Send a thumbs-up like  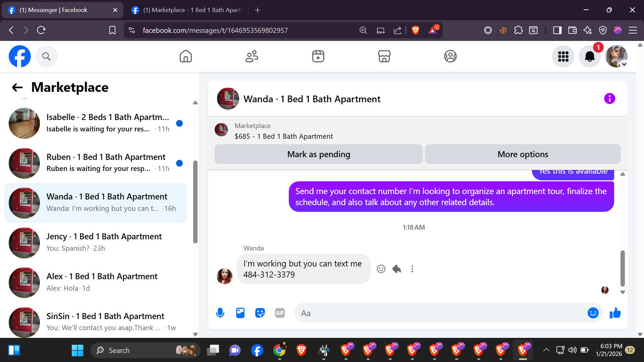tap(615, 313)
